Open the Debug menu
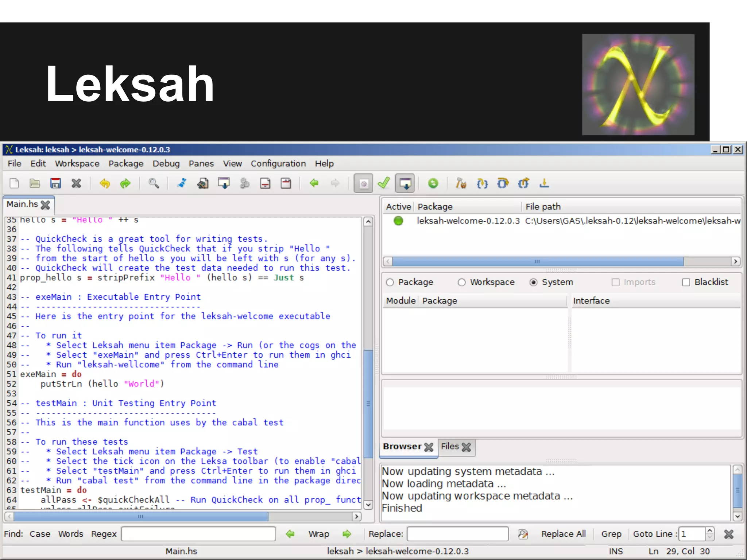747x560 pixels. [166, 164]
